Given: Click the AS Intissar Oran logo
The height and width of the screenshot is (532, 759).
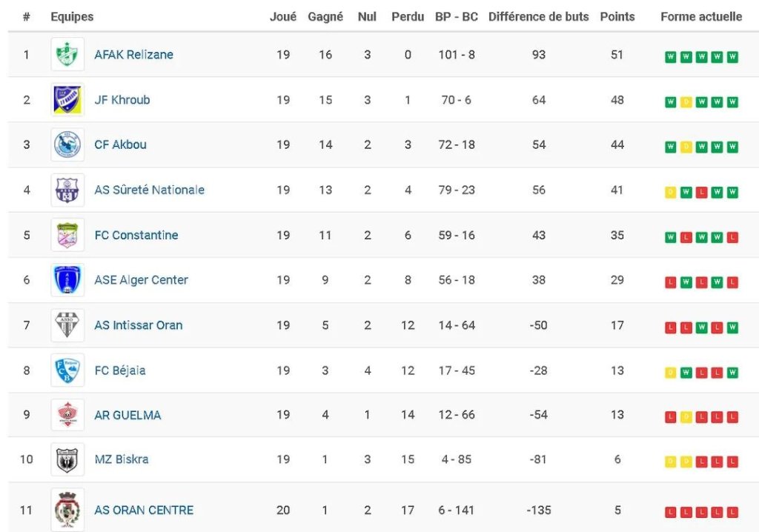Looking at the screenshot, I should (67, 325).
